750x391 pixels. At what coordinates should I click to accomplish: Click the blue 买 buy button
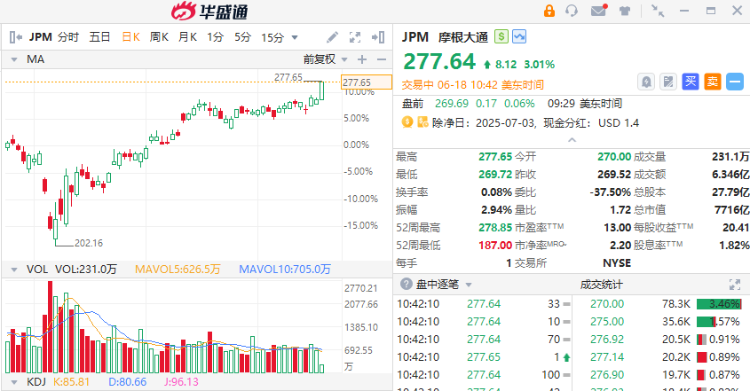coord(690,82)
